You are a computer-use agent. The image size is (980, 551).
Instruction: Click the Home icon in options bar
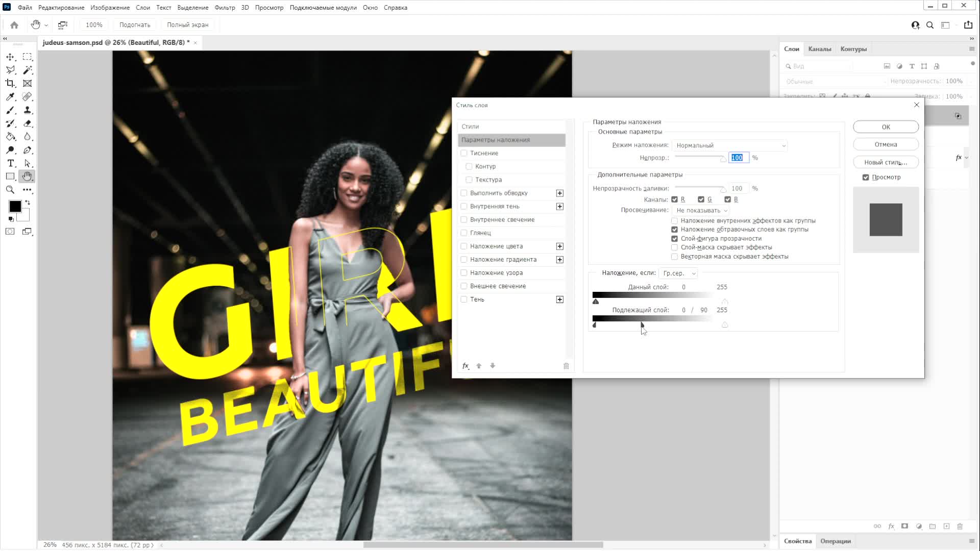[x=14, y=25]
